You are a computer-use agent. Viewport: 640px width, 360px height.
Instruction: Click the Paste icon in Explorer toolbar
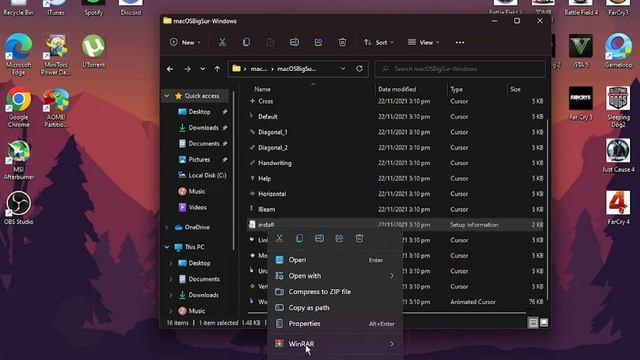point(270,42)
